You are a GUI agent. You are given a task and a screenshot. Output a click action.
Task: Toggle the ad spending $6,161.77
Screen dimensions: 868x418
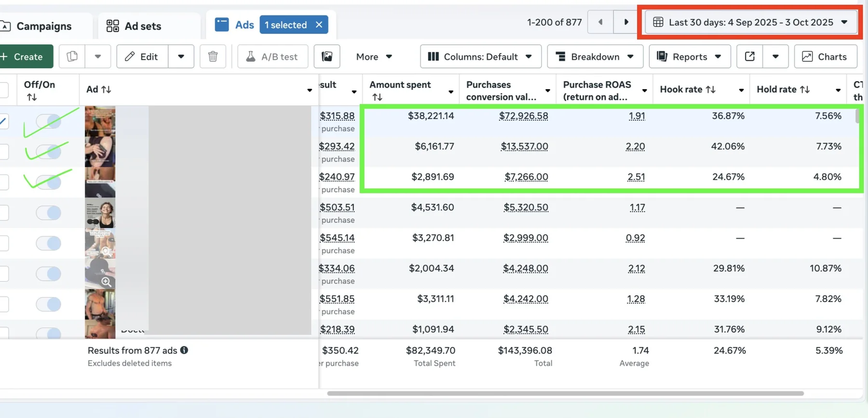pyautogui.click(x=48, y=152)
